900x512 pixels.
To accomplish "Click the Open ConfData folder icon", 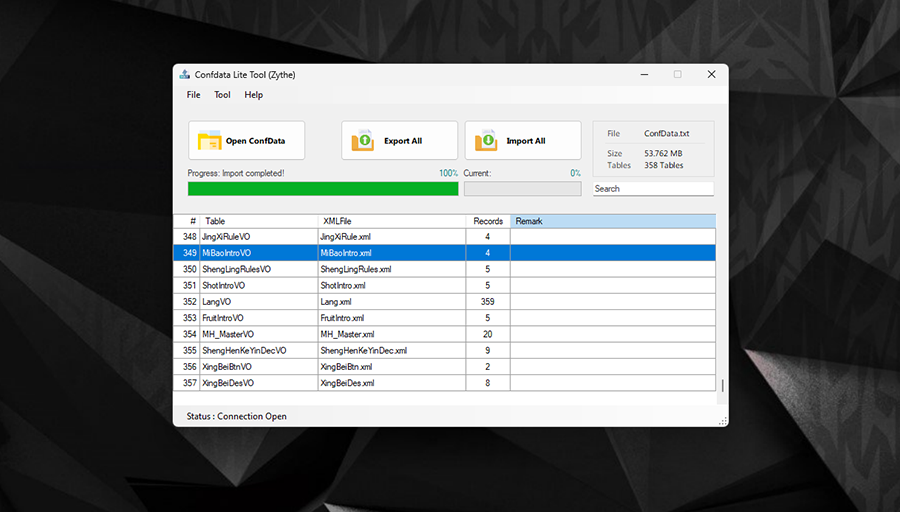I will tap(209, 141).
